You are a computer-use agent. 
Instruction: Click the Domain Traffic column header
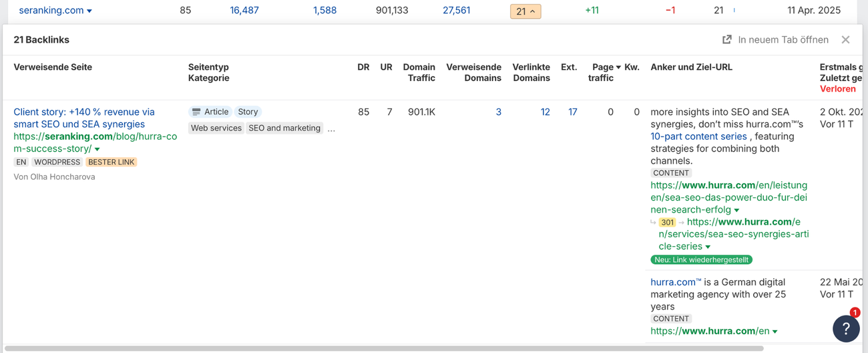tap(419, 72)
